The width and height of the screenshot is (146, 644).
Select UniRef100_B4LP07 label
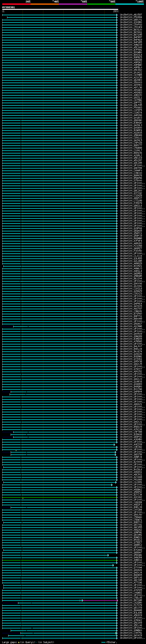point(131,347)
